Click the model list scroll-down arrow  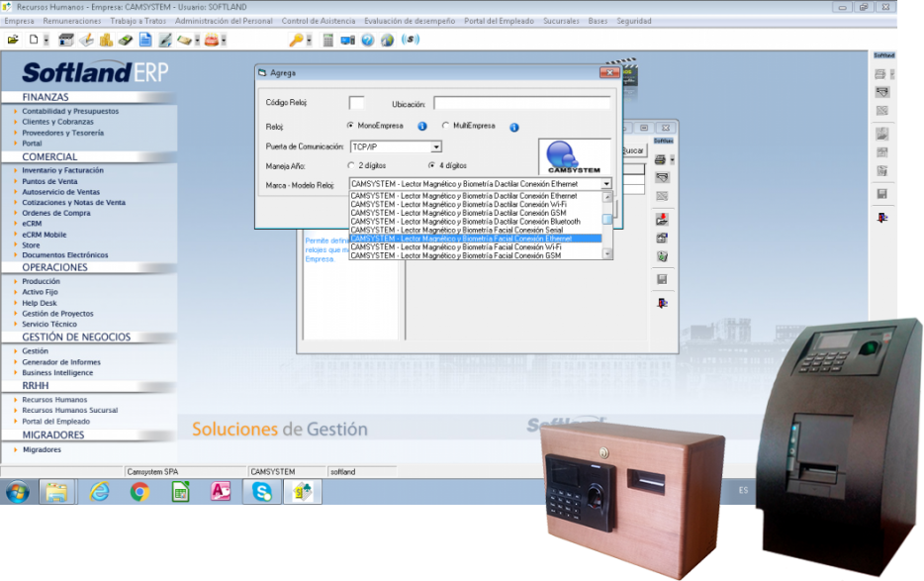coord(607,253)
